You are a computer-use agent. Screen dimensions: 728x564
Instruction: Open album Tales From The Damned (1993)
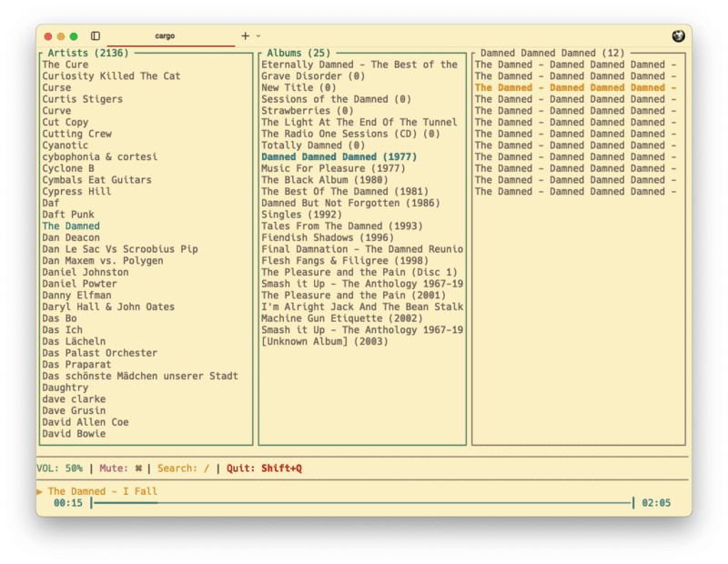342,227
